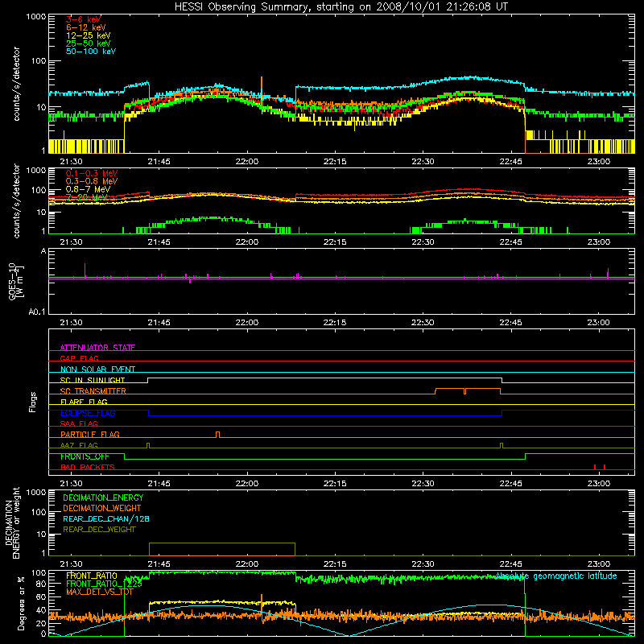Screen dimensions: 644x644
Task: Select the SC_TRANSMITTER flag label
Action: (x=93, y=391)
